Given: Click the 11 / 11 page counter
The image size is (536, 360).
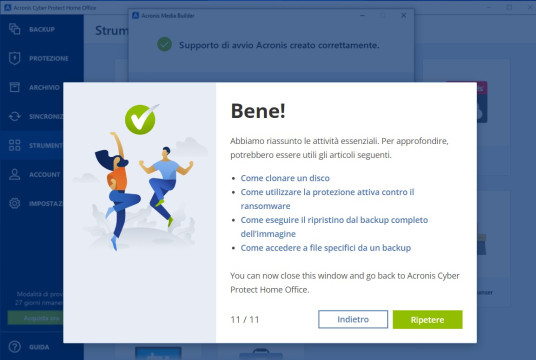Looking at the screenshot, I should (x=245, y=320).
